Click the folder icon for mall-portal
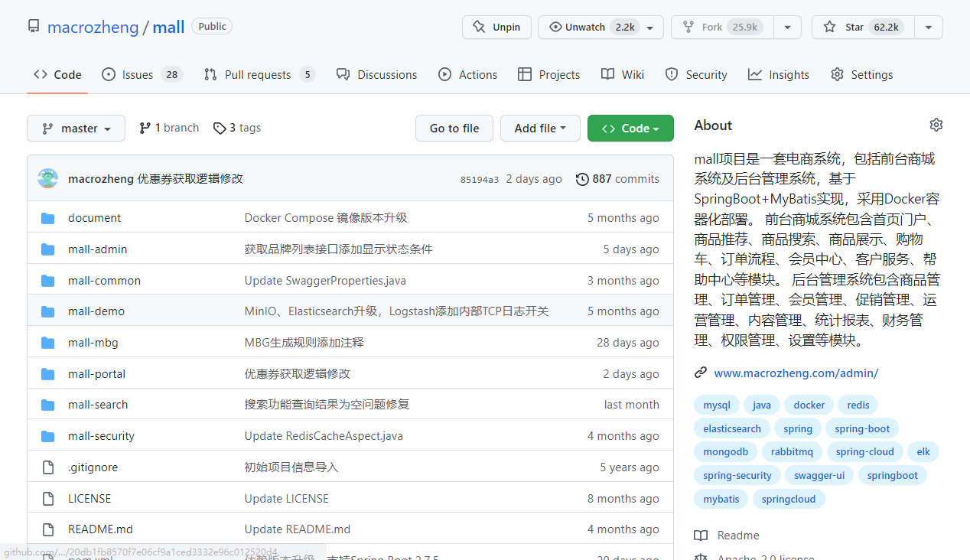The image size is (970, 560). click(48, 374)
